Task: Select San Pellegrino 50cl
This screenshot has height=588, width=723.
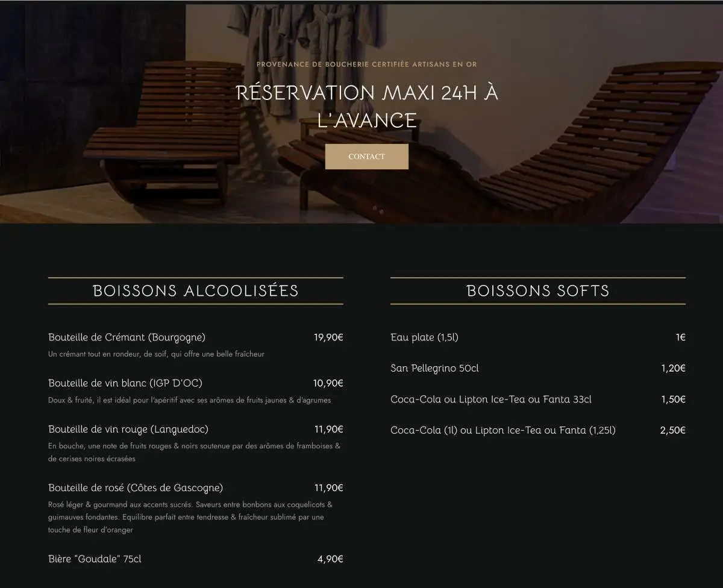Action: point(434,368)
